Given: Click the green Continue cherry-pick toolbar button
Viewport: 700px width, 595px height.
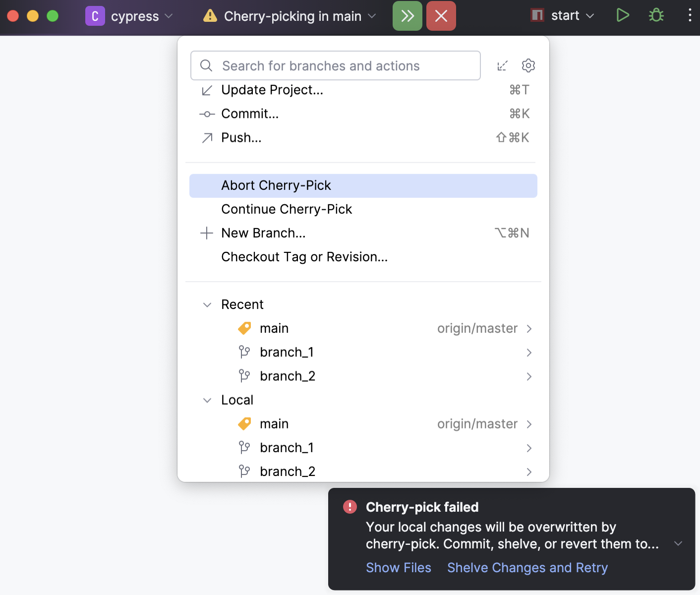Looking at the screenshot, I should (x=407, y=16).
